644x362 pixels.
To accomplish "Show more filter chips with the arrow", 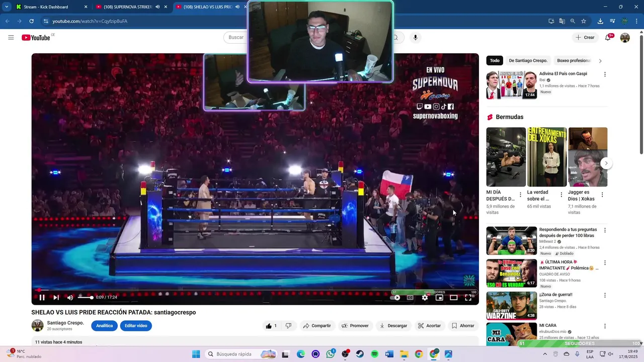I will 600,61.
